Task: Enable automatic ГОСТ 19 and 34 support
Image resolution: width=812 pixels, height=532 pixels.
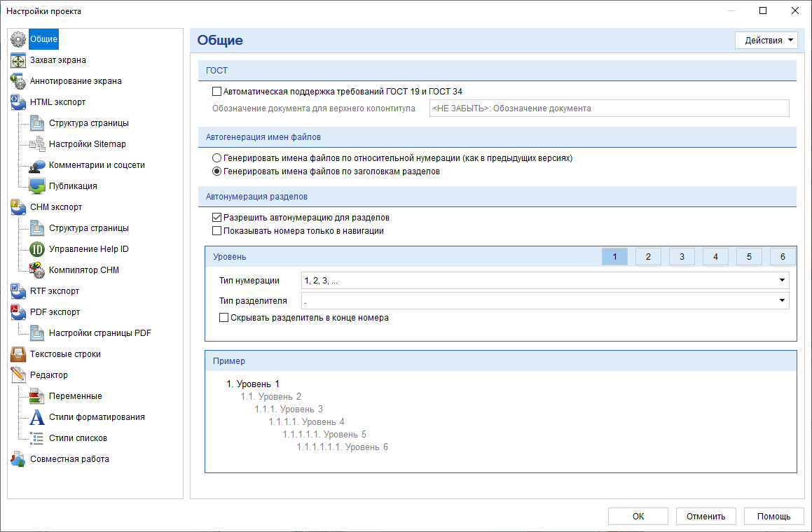Action: (x=217, y=92)
